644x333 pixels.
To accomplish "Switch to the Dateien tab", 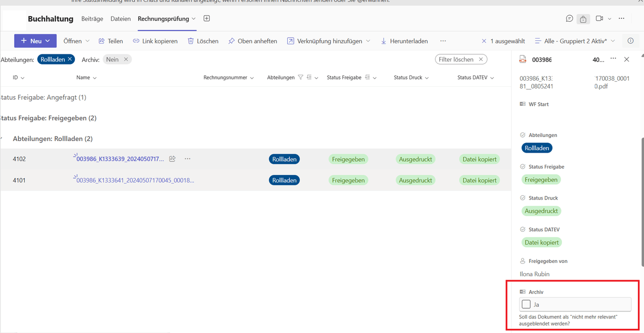I will coord(120,19).
